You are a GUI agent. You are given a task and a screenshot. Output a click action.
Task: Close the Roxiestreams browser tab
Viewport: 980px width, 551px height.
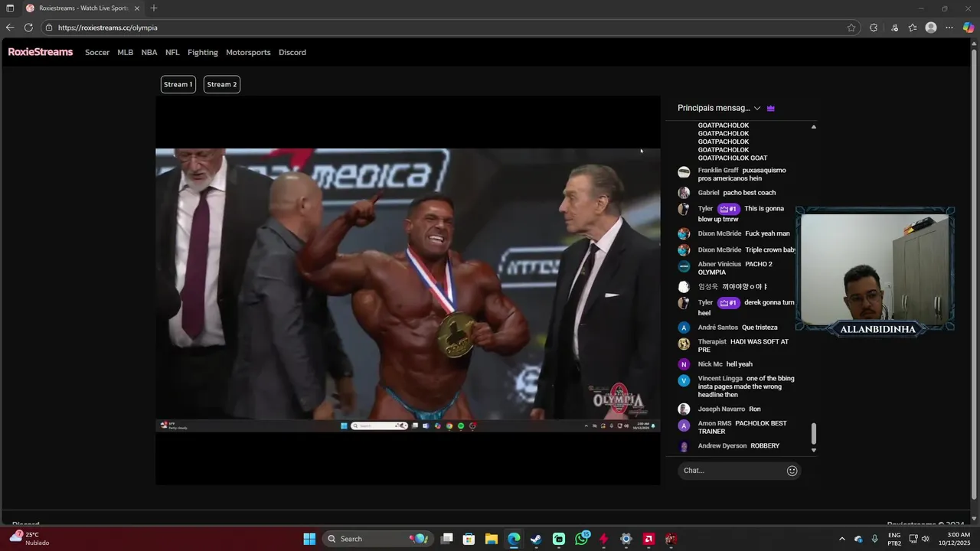click(137, 8)
